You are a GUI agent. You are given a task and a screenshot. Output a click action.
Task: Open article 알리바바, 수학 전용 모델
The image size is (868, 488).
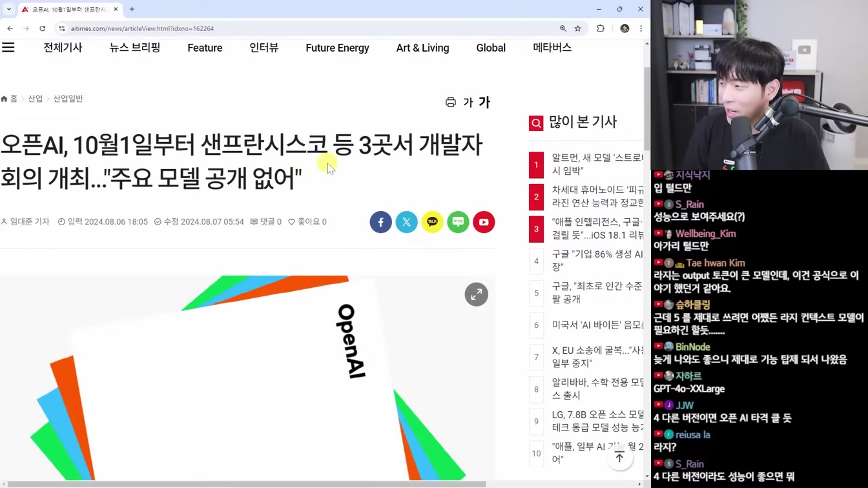tap(597, 389)
